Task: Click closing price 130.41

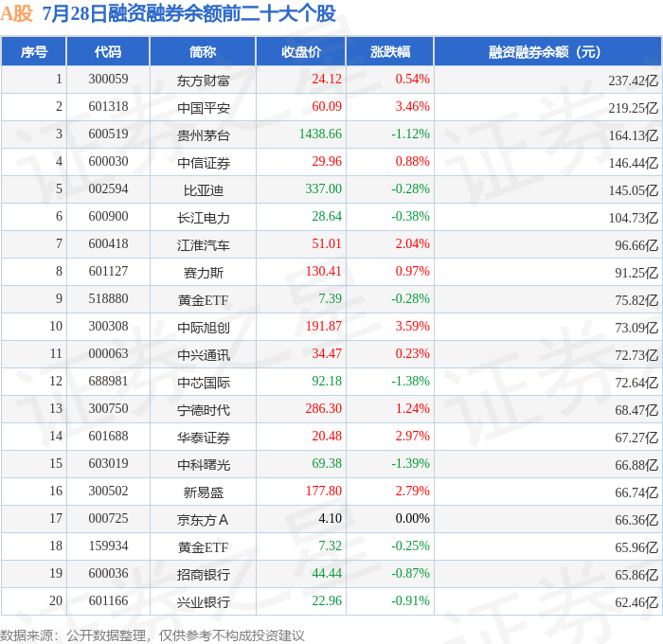Action: pos(324,272)
